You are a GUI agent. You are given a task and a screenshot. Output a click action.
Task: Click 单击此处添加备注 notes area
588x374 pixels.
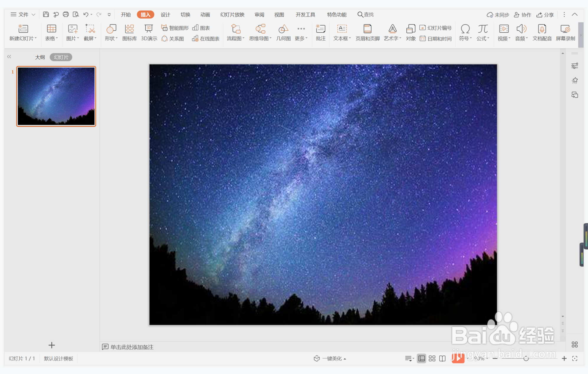point(132,347)
